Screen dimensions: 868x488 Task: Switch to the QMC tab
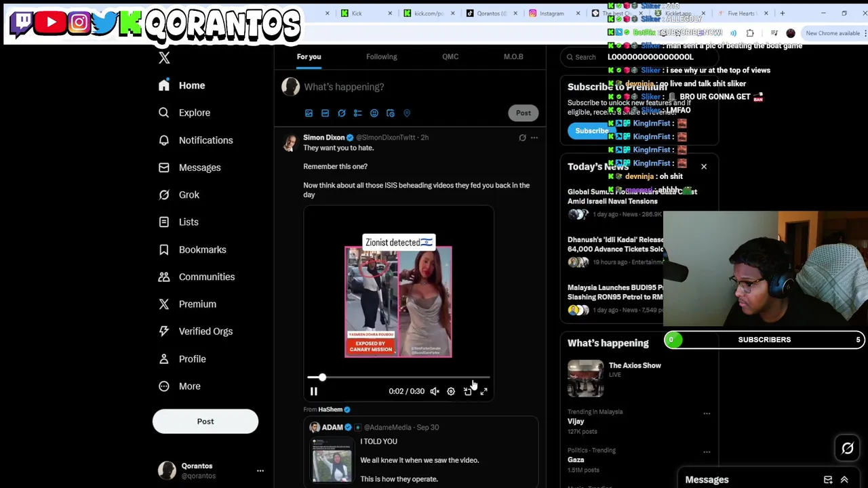coord(450,57)
